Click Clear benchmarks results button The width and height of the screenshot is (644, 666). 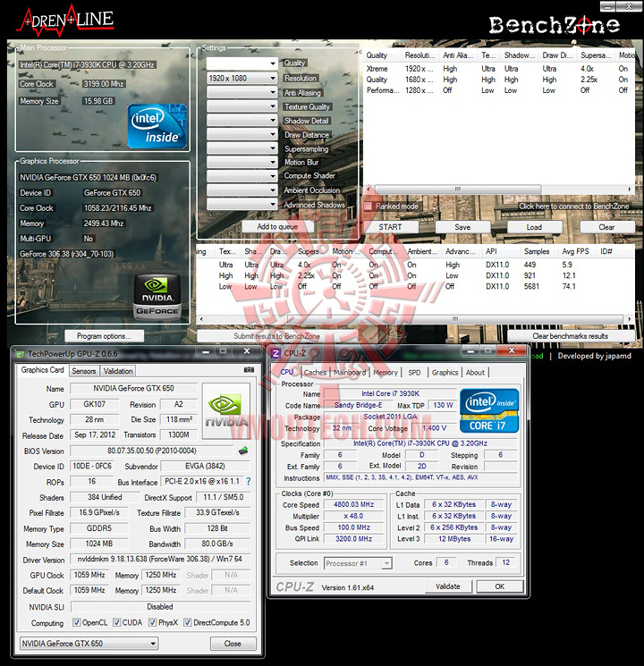pos(570,336)
